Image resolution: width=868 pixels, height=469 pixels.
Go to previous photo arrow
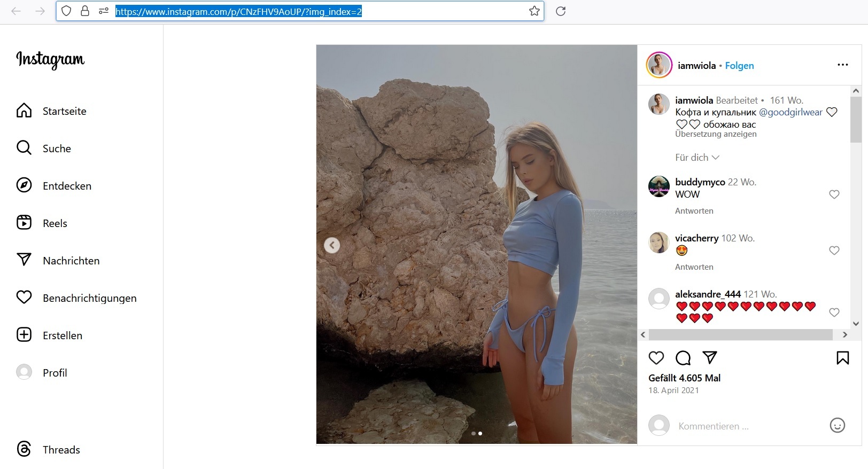coord(332,245)
